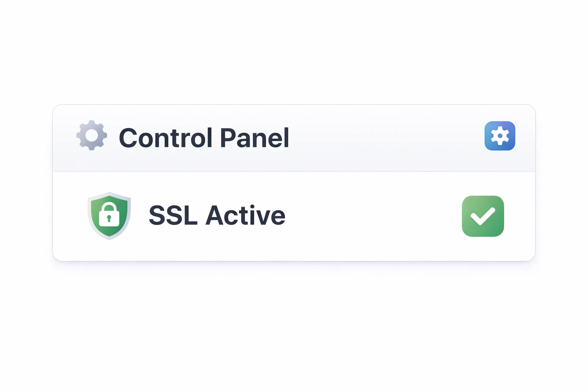The width and height of the screenshot is (588, 392).
Task: Expand the SSL Active row details
Action: pos(364,216)
